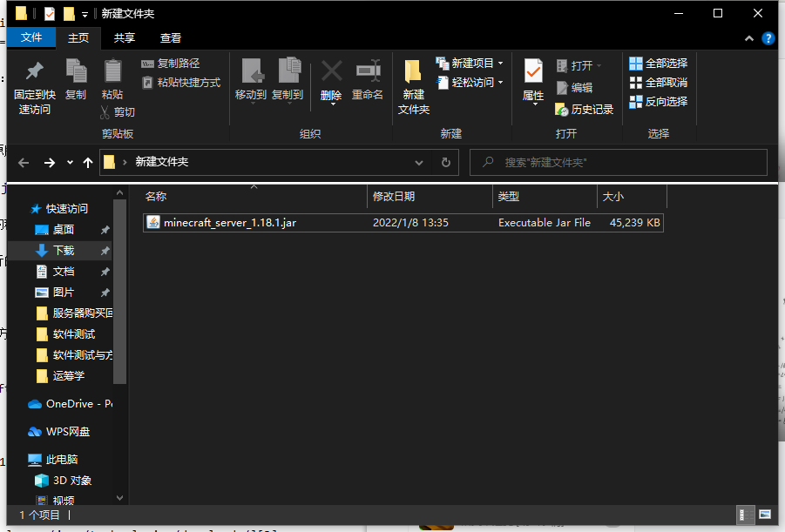785x532 pixels.
Task: Collapse the ribbon with the caret
Action: [749, 38]
